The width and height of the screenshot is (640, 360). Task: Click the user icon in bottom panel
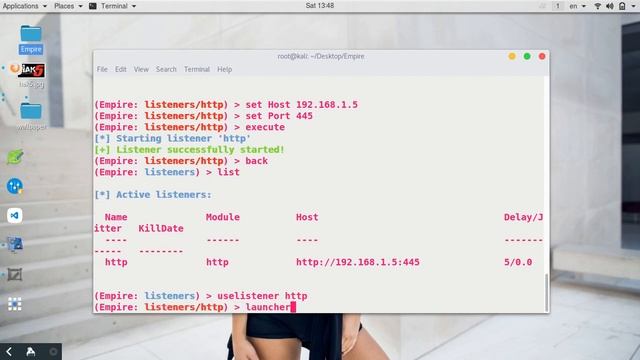coord(31,351)
